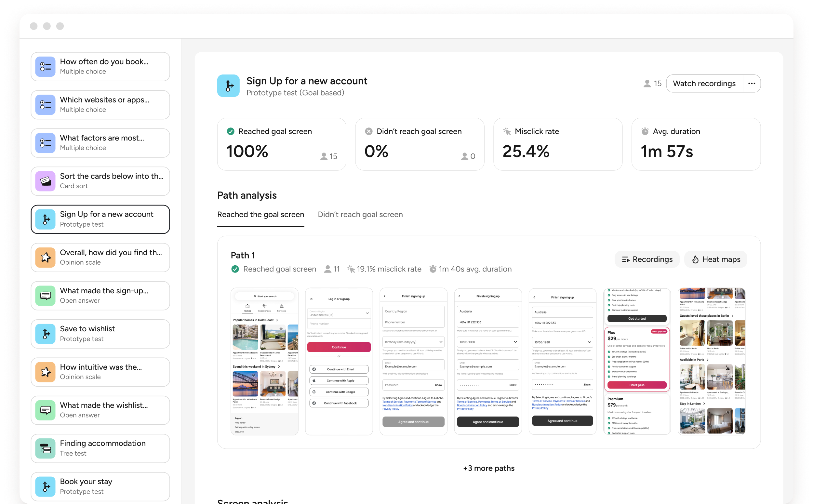Viewport: 813px width, 504px height.
Task: Click the green check in 'Reached goal screen' card
Action: (230, 131)
